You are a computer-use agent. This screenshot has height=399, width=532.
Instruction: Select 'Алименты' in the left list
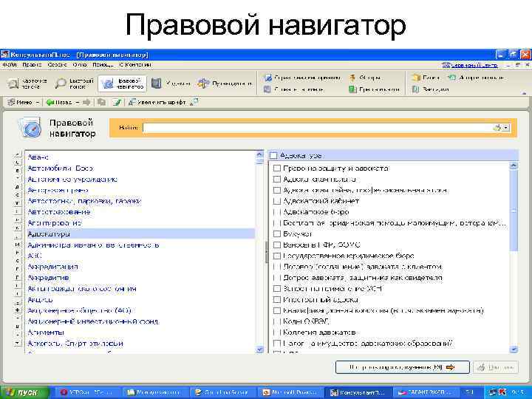pos(46,332)
